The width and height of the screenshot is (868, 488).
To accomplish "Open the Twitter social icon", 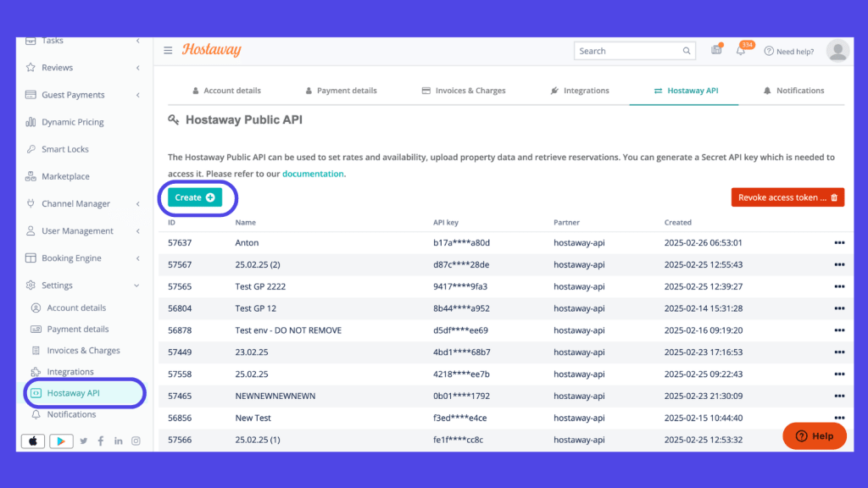I will pos(84,441).
